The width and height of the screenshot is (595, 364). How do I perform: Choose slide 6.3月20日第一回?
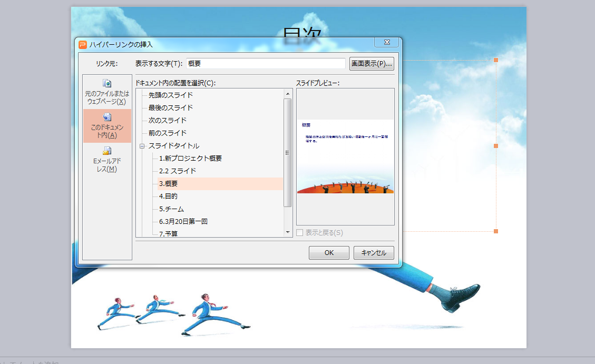pos(183,221)
